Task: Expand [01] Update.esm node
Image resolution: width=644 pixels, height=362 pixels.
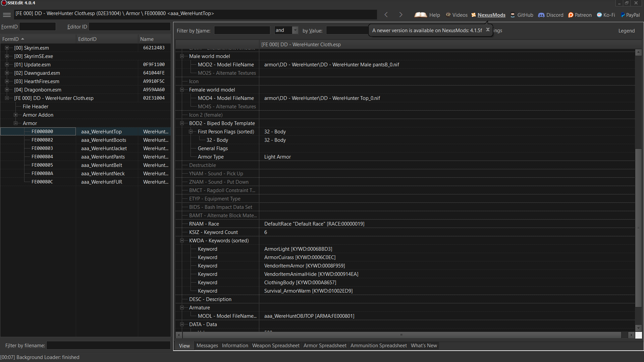Action: click(x=7, y=64)
